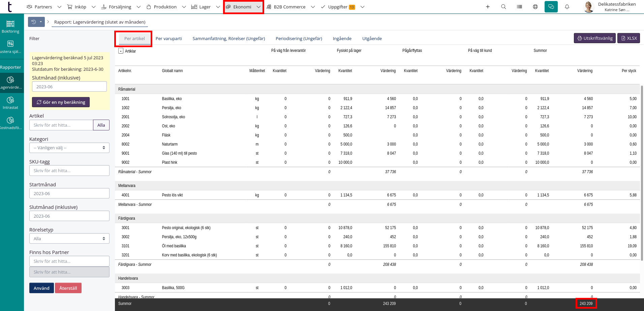Click the barcode scanner icon
The height and width of the screenshot is (311, 644).
pos(519,7)
